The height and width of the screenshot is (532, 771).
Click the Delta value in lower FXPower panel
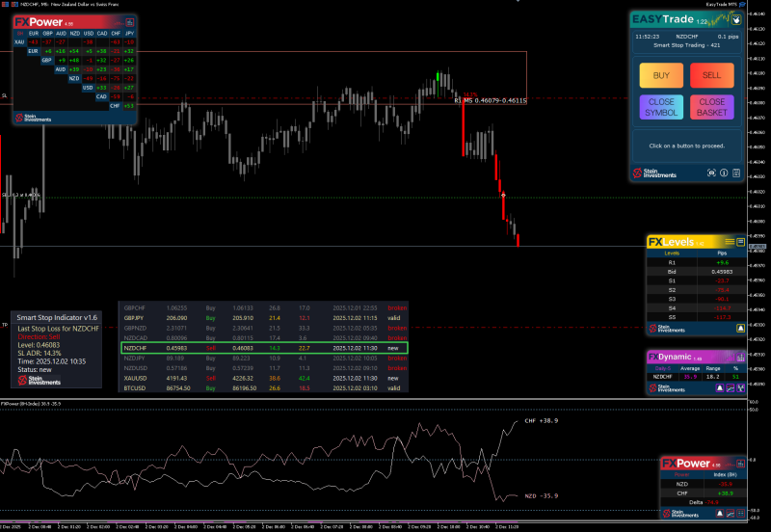point(712,502)
